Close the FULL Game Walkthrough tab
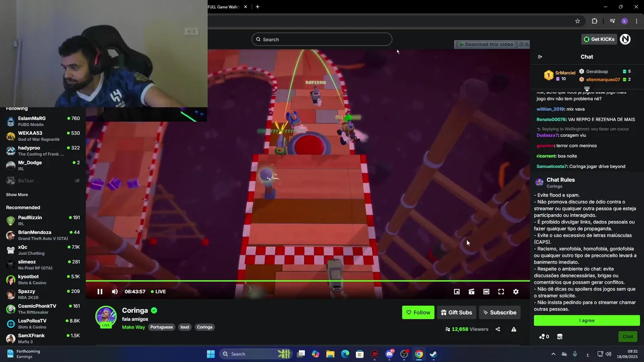 (246, 7)
